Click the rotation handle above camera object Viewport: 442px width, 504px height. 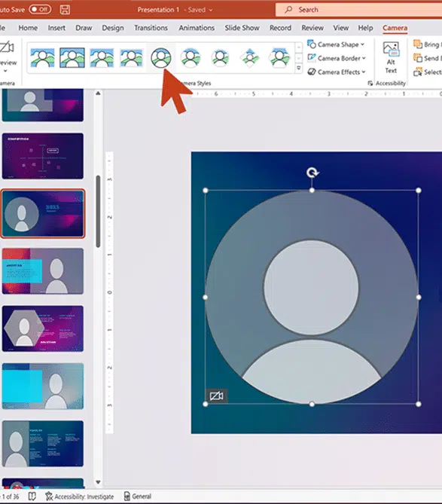[312, 173]
